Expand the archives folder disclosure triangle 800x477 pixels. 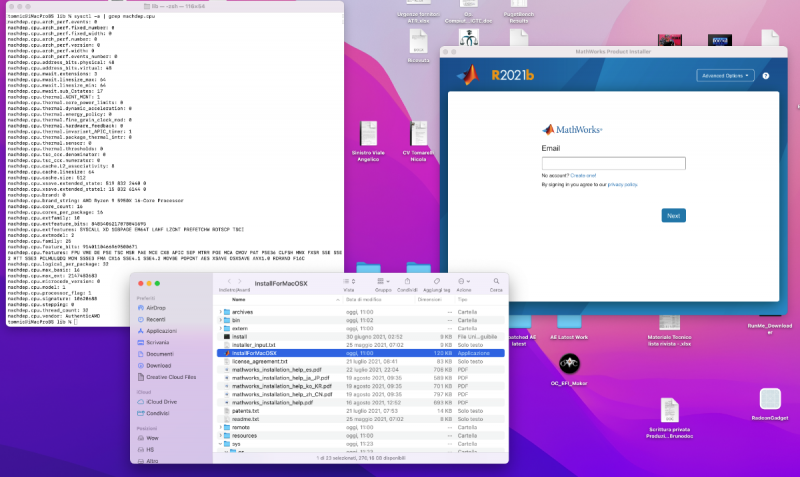[x=221, y=311]
